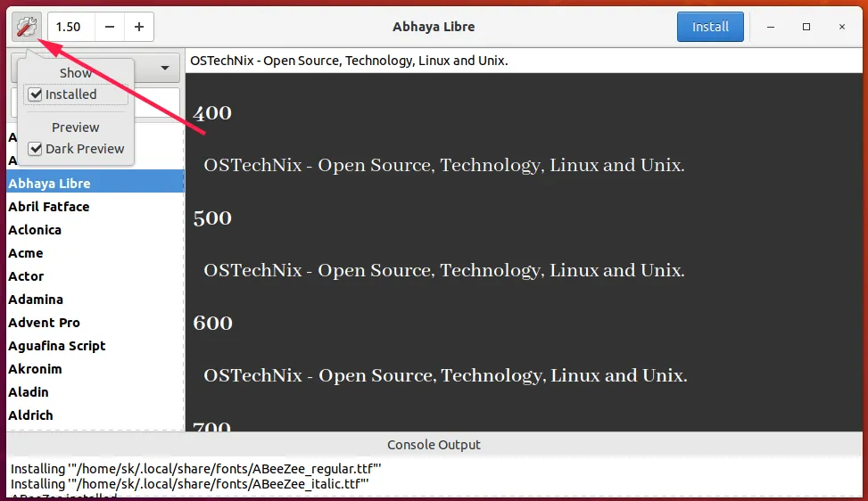Disable the Dark Preview checkbox
The image size is (868, 501).
point(36,149)
